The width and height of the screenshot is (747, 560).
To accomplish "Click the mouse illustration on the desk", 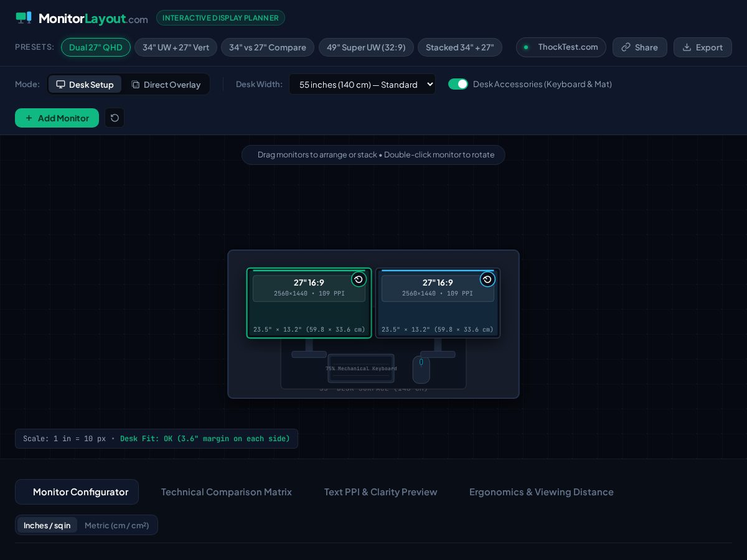I will tap(421, 369).
